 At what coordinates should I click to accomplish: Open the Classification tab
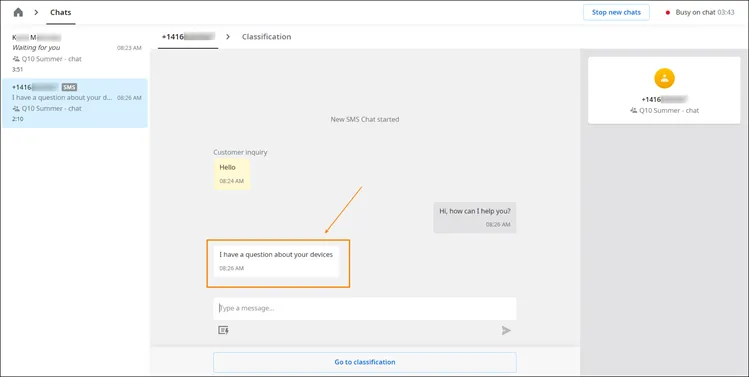(266, 37)
